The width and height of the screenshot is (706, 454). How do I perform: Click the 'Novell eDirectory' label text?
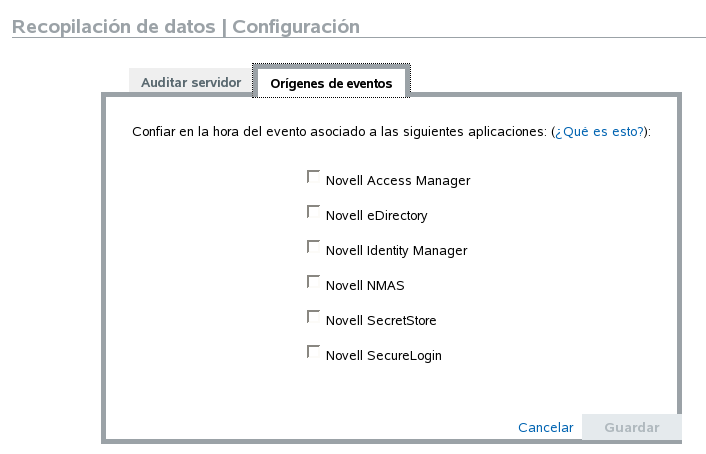click(377, 216)
